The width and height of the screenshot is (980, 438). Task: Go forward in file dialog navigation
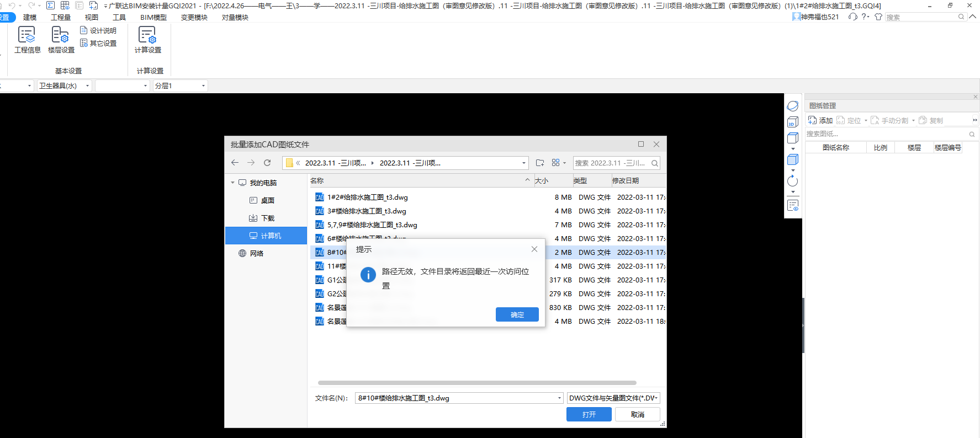(251, 163)
